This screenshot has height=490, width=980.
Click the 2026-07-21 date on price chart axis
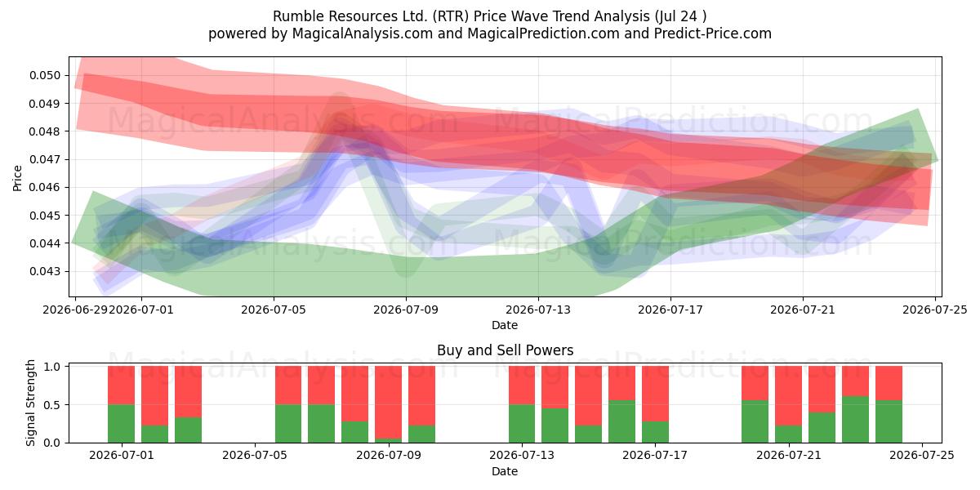803,310
